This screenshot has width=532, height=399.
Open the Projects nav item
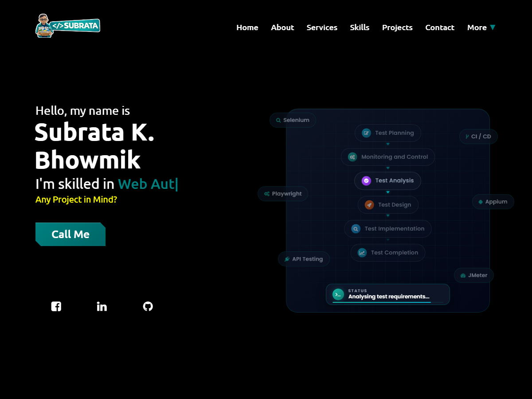tap(397, 27)
